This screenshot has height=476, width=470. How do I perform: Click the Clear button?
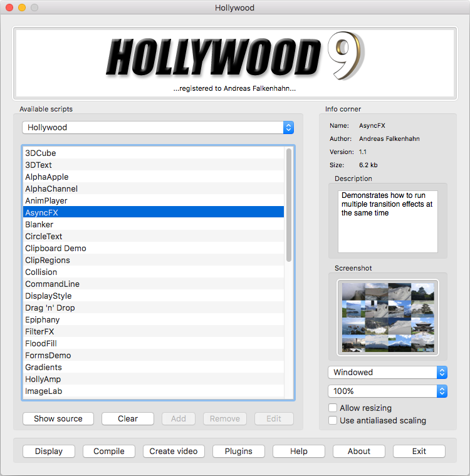point(128,418)
